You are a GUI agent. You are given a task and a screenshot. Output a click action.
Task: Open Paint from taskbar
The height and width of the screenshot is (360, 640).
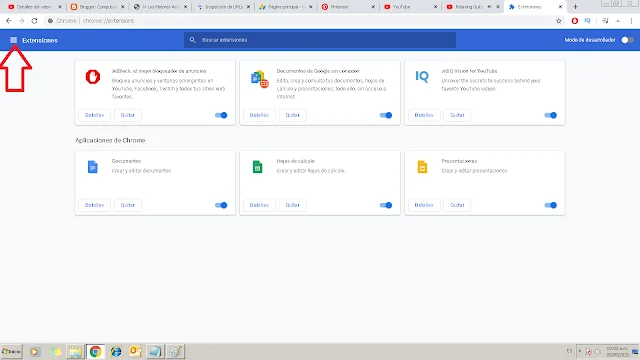tap(176, 351)
